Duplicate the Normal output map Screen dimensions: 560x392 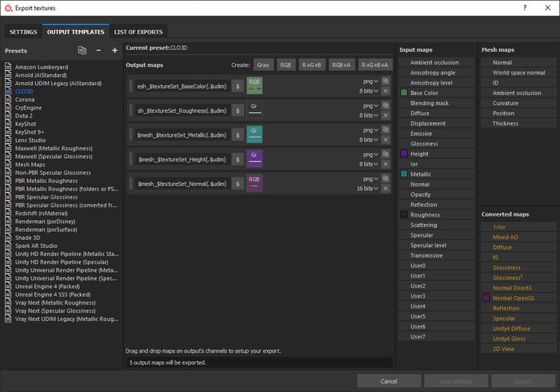tap(385, 178)
